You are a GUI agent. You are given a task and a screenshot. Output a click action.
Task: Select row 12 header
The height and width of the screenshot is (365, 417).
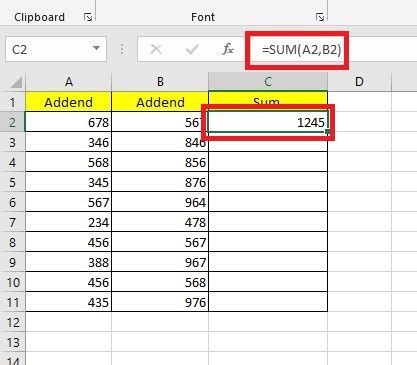[12, 322]
